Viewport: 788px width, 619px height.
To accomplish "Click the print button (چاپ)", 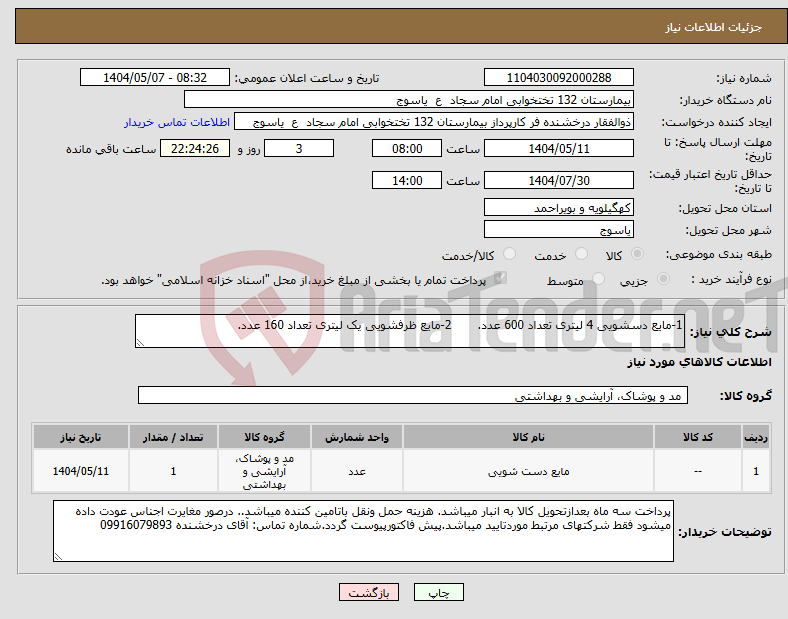I will click(438, 592).
